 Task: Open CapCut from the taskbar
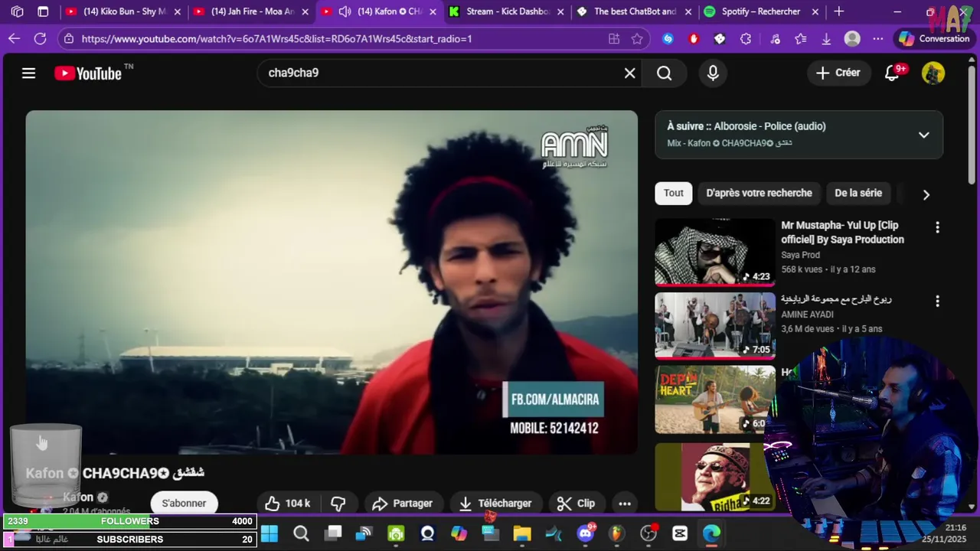pos(680,533)
